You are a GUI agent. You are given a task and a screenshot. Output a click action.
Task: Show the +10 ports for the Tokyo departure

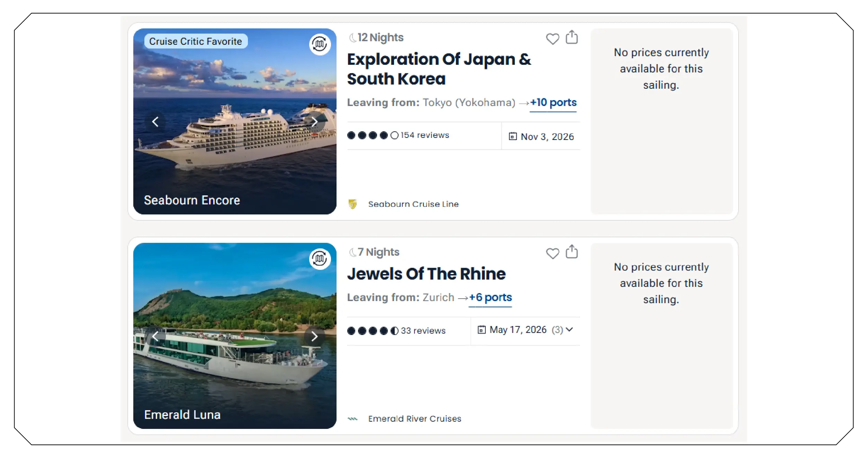(553, 103)
